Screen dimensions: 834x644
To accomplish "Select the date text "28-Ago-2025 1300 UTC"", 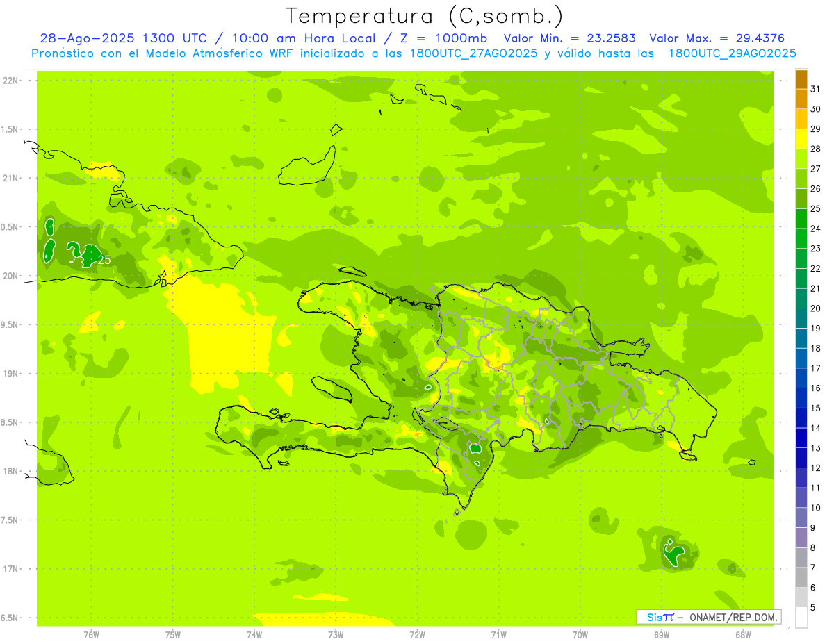I will click(123, 39).
